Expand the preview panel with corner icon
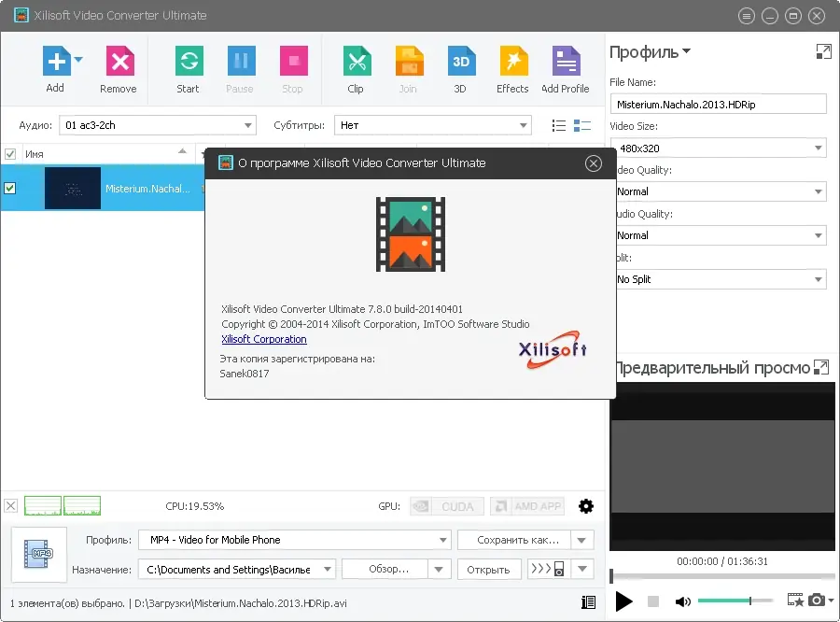This screenshot has width=840, height=622. point(820,367)
